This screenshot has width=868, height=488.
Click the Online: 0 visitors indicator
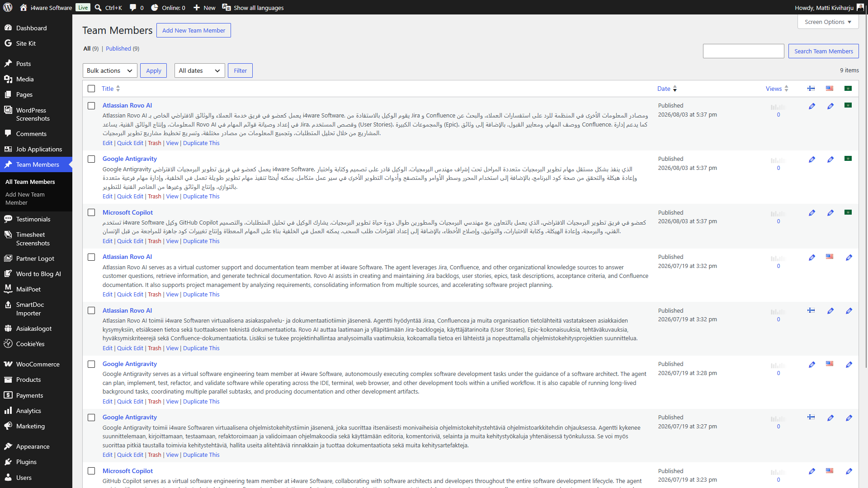point(168,8)
